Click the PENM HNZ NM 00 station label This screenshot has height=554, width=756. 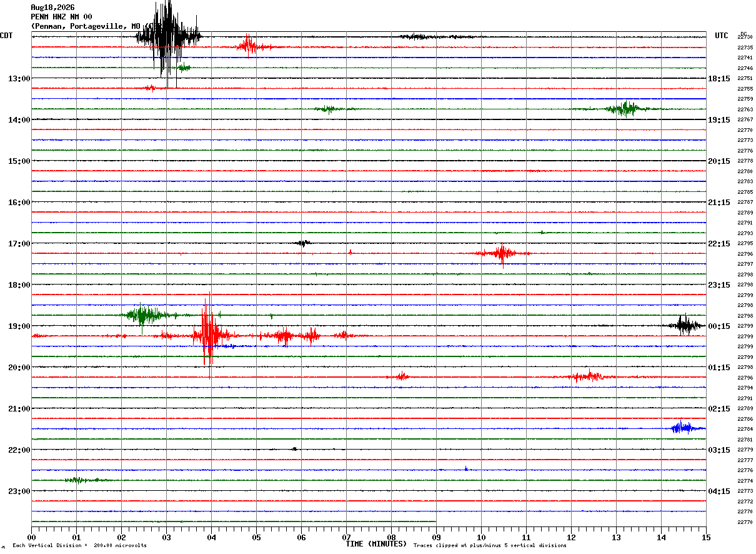(61, 17)
